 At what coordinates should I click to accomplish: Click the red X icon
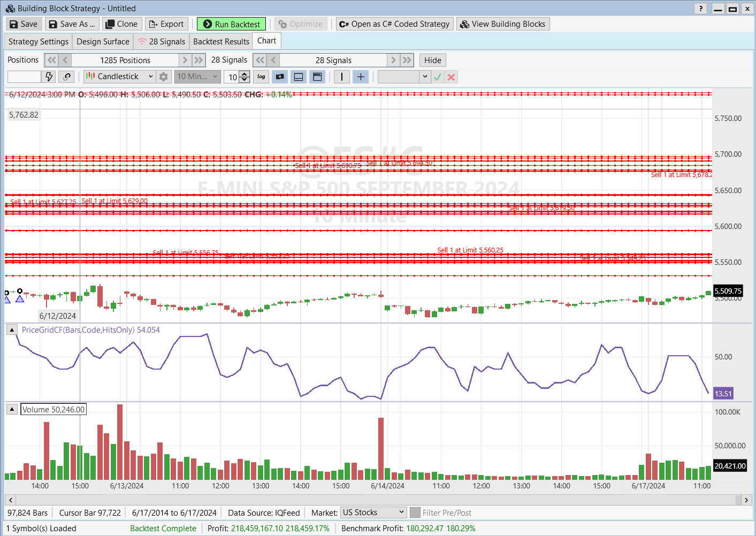(x=451, y=76)
